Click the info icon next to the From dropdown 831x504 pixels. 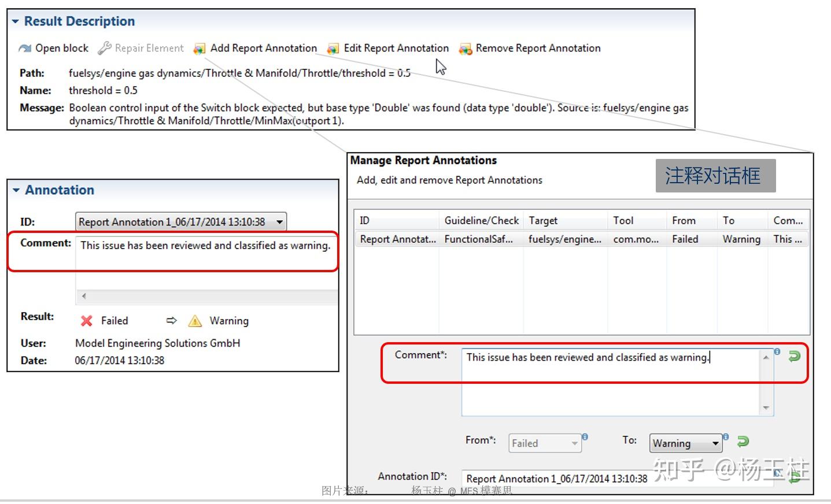pyautogui.click(x=584, y=438)
